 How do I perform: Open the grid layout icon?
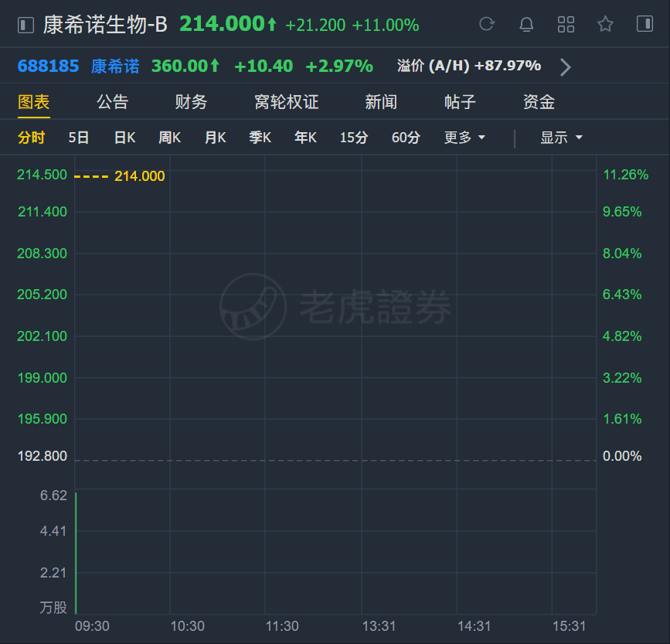[566, 25]
